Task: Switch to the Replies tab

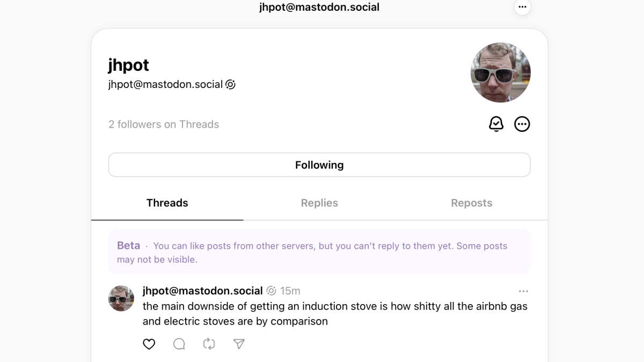Action: [319, 203]
